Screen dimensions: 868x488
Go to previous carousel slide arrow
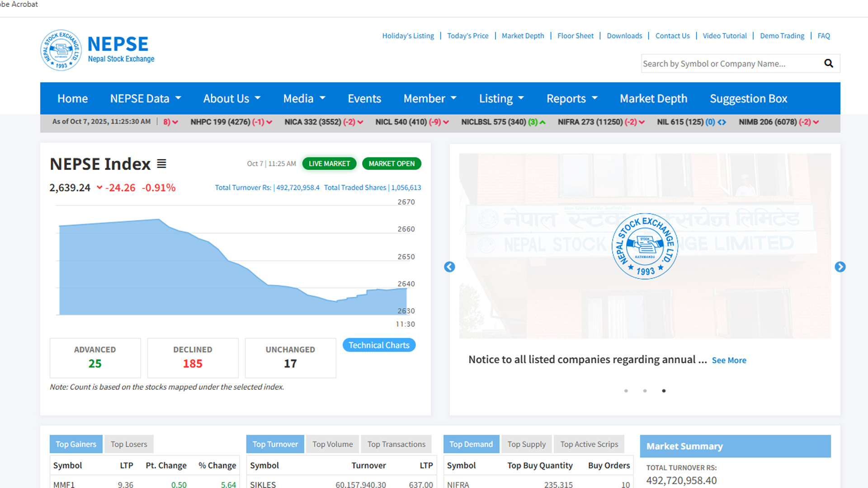(x=449, y=267)
